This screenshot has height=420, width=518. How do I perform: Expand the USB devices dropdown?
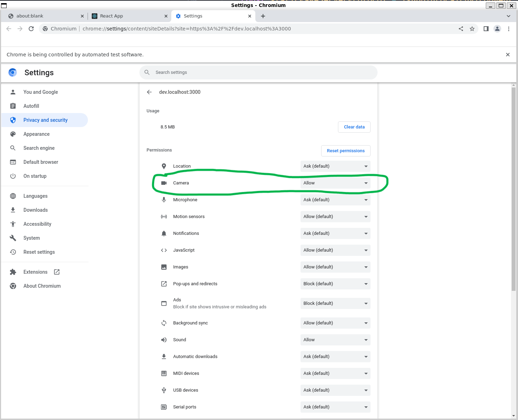click(x=335, y=390)
